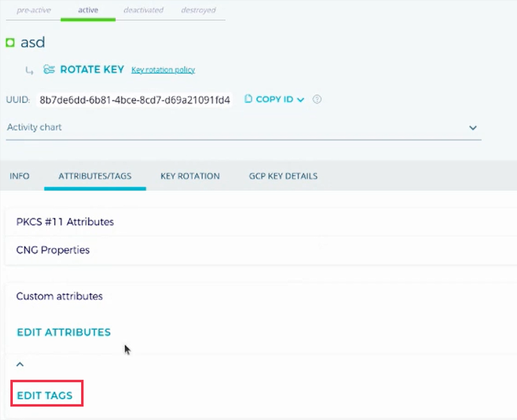Select the destroyed state step
The height and width of the screenshot is (420, 517).
[x=198, y=10]
